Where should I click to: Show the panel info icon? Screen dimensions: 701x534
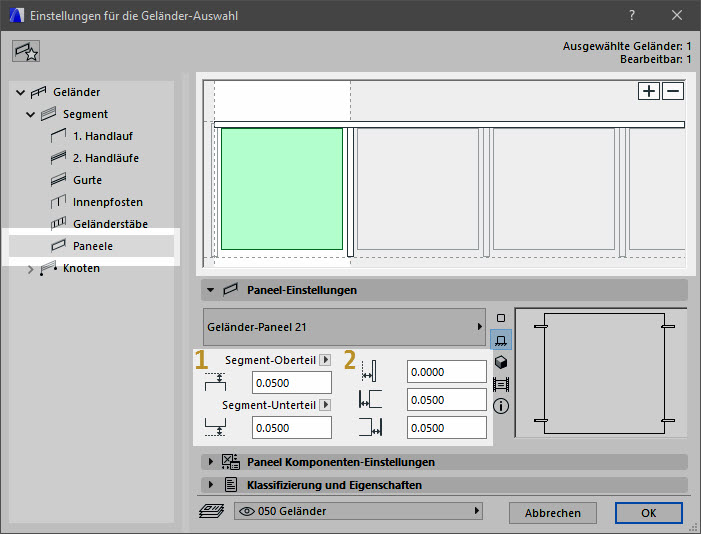click(x=501, y=406)
